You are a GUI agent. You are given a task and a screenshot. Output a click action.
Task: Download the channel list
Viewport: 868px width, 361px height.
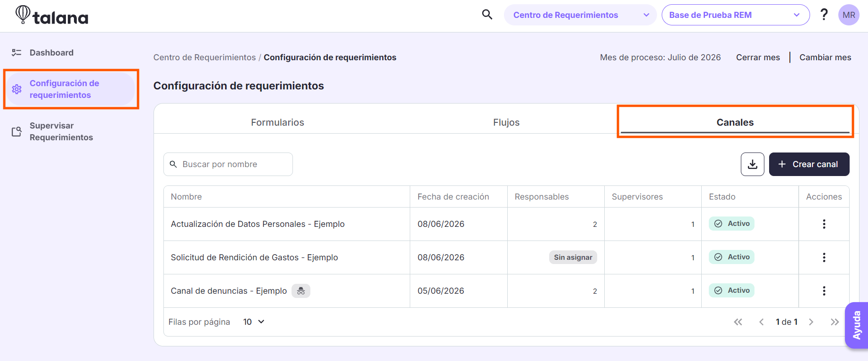pos(752,164)
